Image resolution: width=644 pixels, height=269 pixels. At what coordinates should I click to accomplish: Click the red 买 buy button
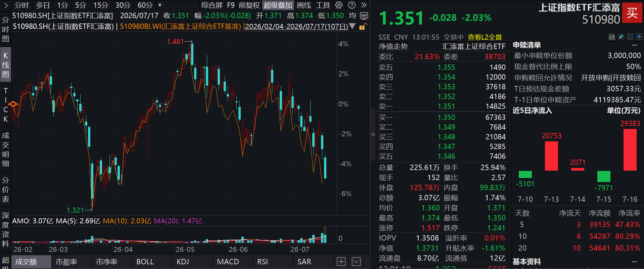(632, 13)
